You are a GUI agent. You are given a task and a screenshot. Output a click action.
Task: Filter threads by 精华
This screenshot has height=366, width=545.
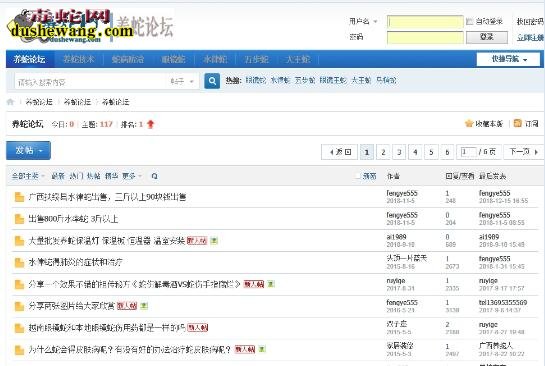point(111,176)
